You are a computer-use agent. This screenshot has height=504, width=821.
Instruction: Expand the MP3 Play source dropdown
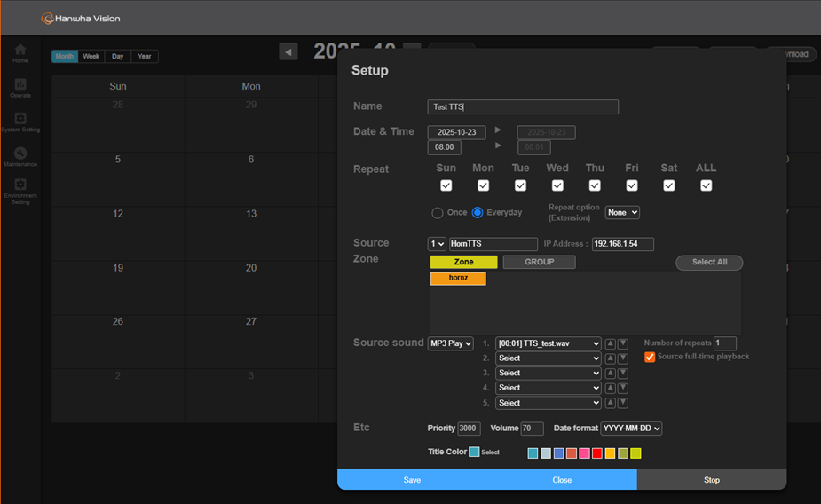coord(451,343)
